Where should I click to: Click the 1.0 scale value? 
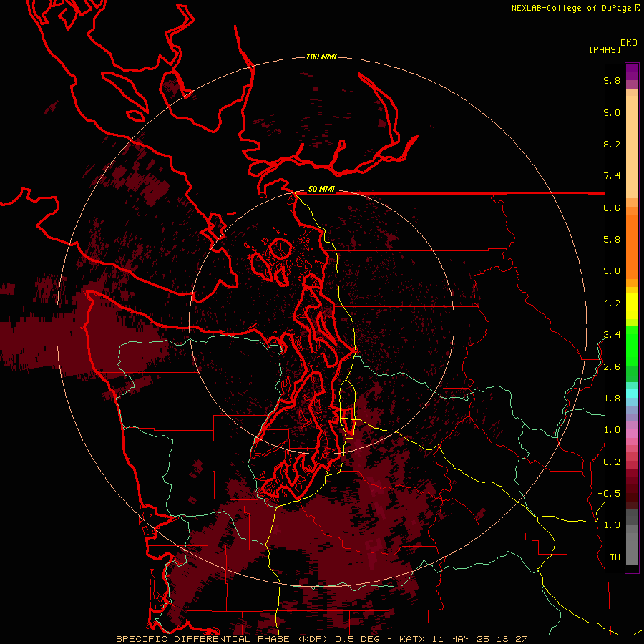(612, 430)
